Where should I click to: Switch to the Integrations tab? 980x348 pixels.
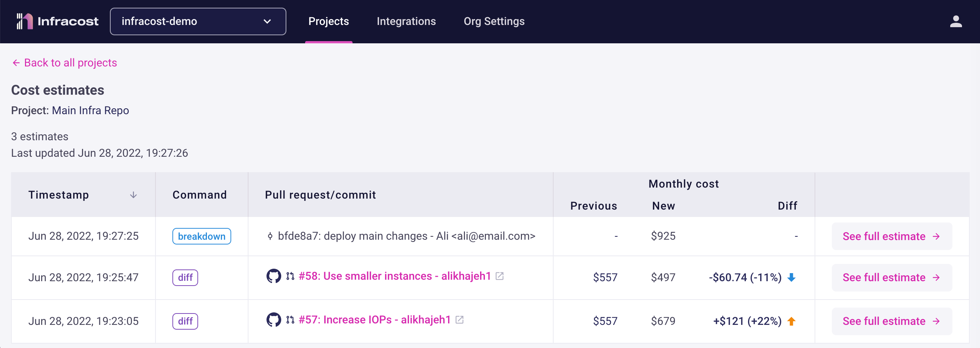point(406,21)
